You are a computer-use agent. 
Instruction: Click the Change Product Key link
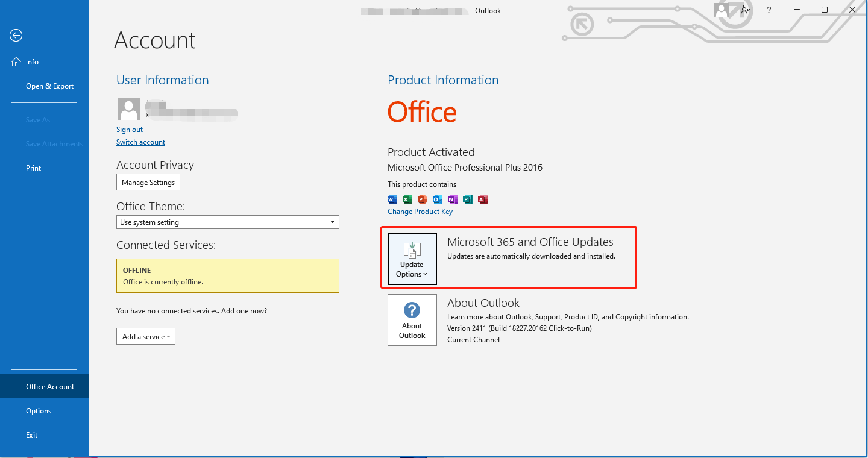click(420, 212)
